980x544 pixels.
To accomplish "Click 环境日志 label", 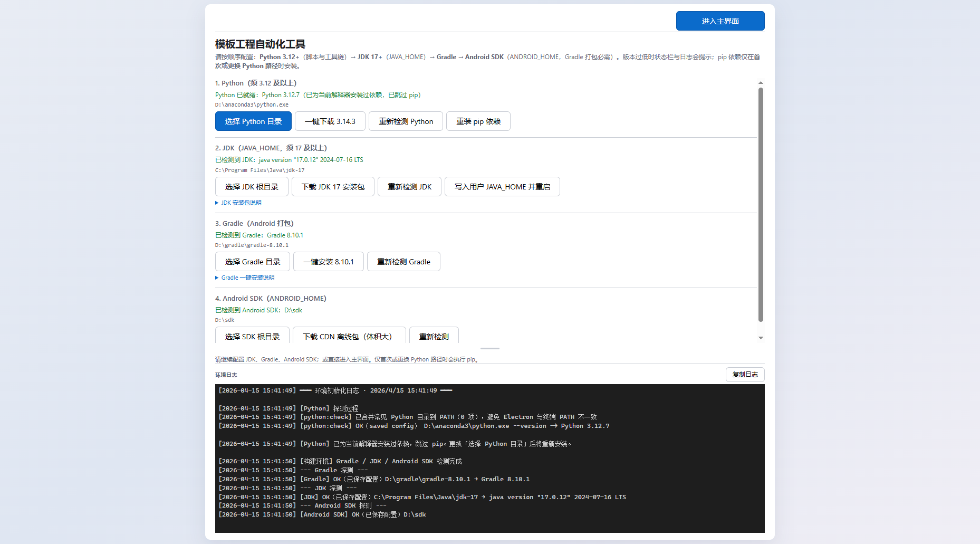I will [226, 375].
